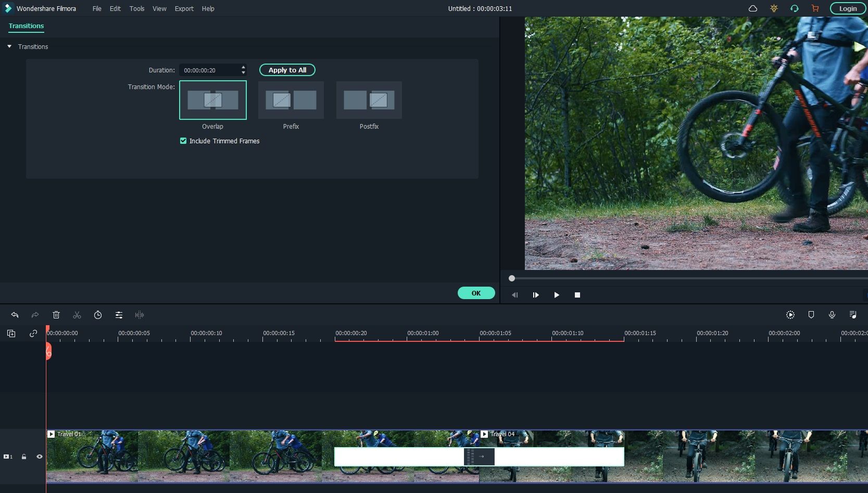Select the Postfix transition mode
Viewport: 868px width, 493px height.
369,100
